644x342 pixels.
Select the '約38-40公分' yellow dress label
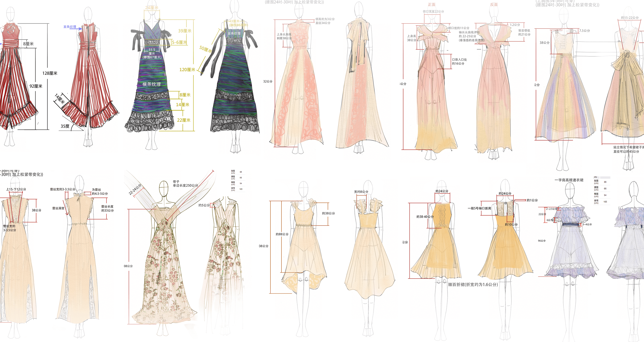425,217
